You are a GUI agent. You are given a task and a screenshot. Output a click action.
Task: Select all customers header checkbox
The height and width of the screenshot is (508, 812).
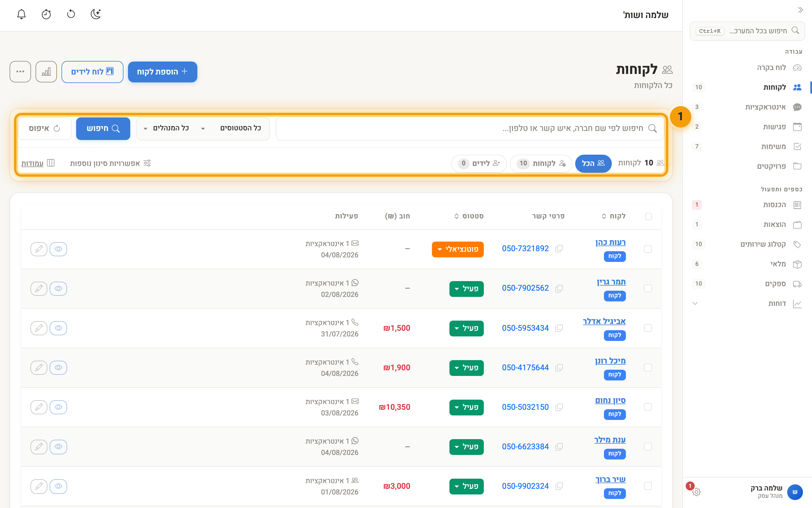648,216
